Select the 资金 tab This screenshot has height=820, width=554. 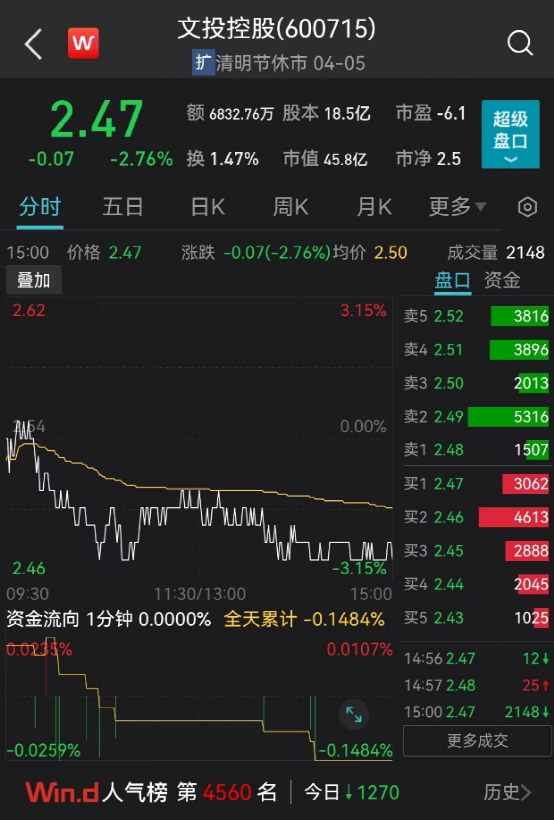tap(502, 281)
